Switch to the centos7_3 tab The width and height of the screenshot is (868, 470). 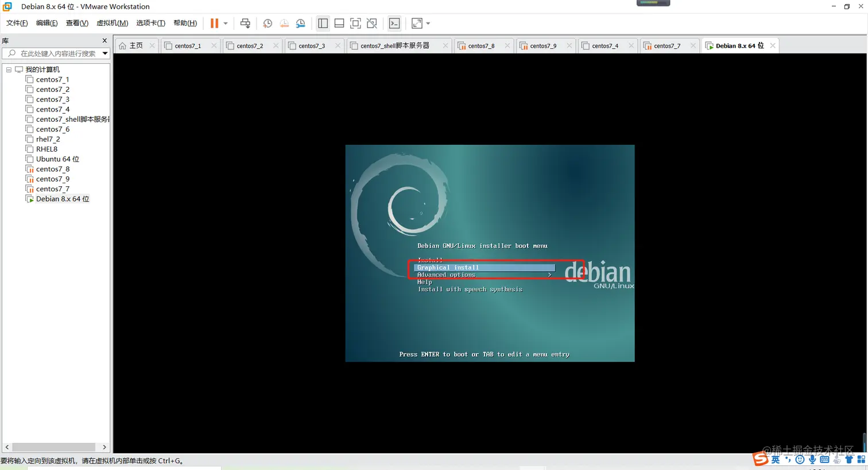(x=312, y=45)
